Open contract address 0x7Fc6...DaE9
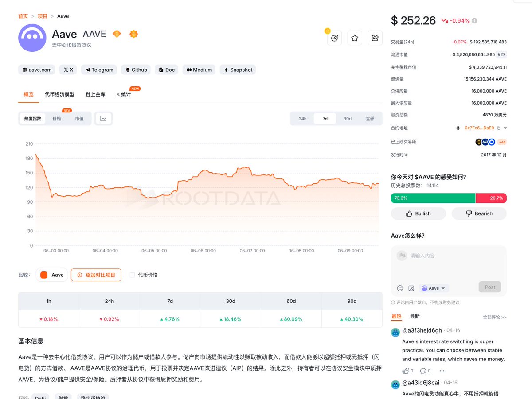Viewport: 532px width, 399px height. click(480, 128)
